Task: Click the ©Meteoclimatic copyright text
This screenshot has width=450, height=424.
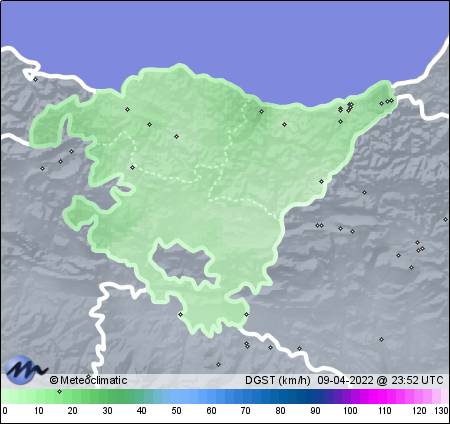Action: 88,380
